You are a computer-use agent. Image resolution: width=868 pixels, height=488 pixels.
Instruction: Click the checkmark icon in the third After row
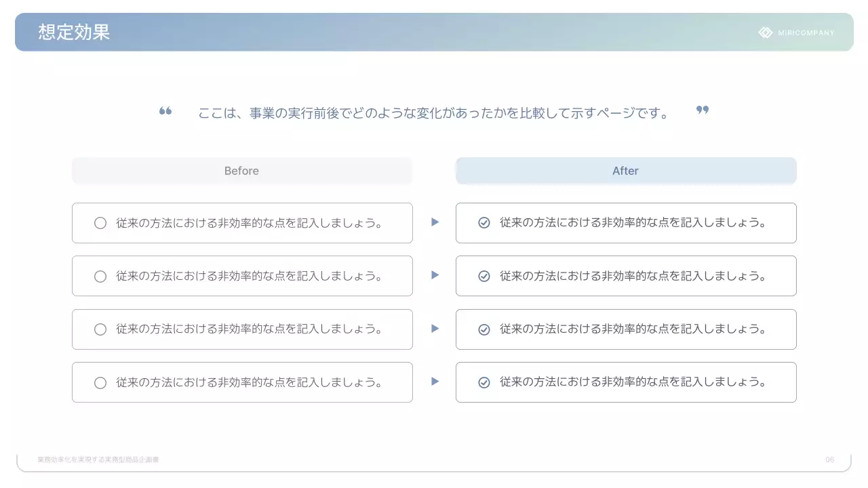(484, 329)
